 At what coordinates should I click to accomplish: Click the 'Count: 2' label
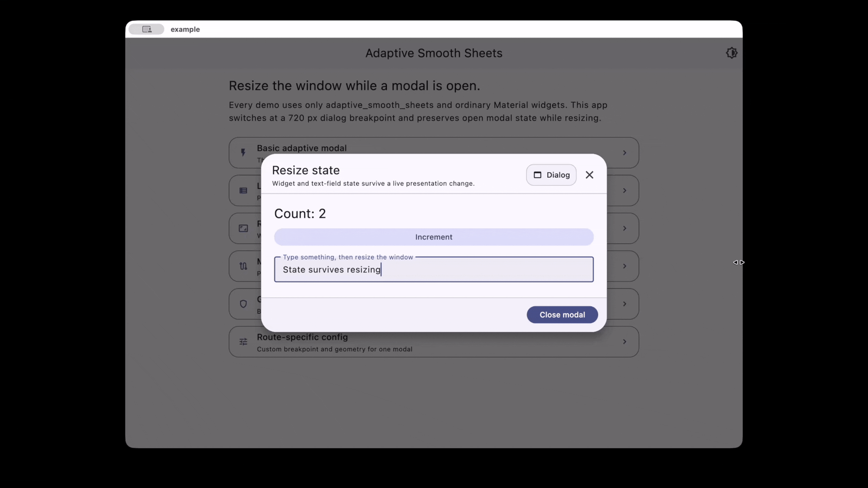[300, 213]
